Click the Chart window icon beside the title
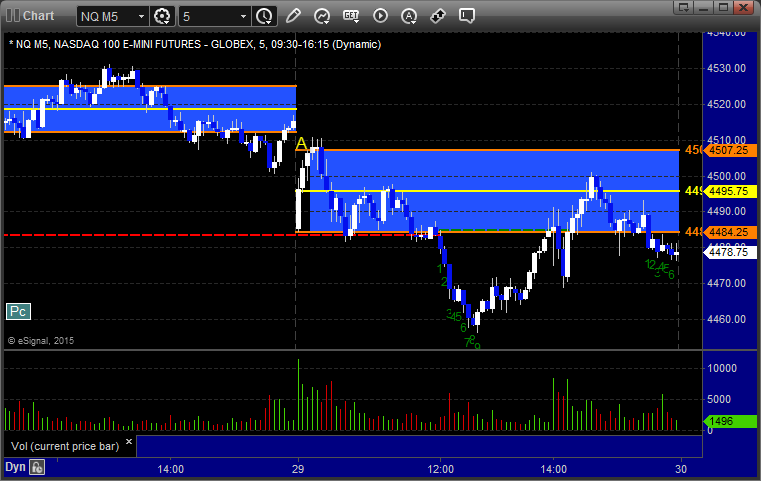Image resolution: width=761 pixels, height=481 pixels. [13, 16]
